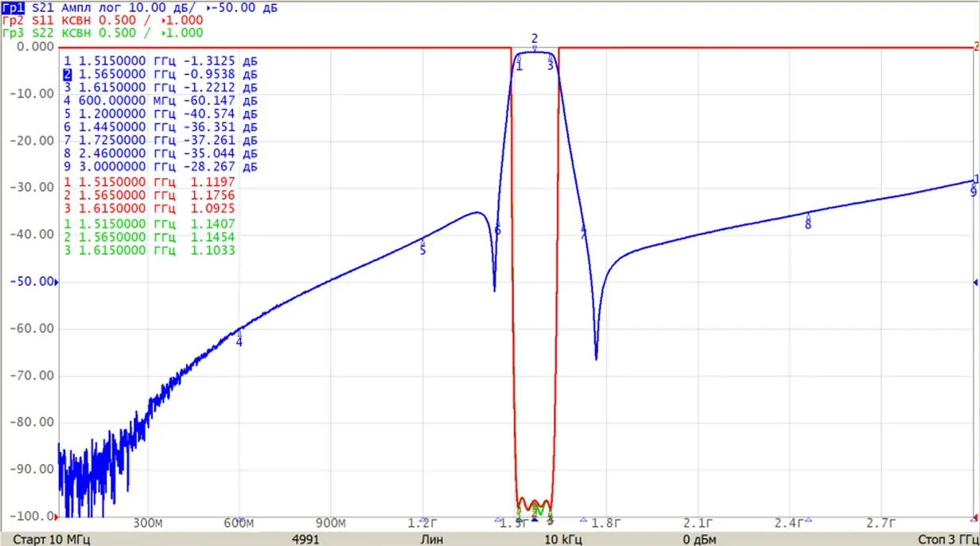Click marker 9 at the right edge
This screenshot has height=546, width=980.
974,192
